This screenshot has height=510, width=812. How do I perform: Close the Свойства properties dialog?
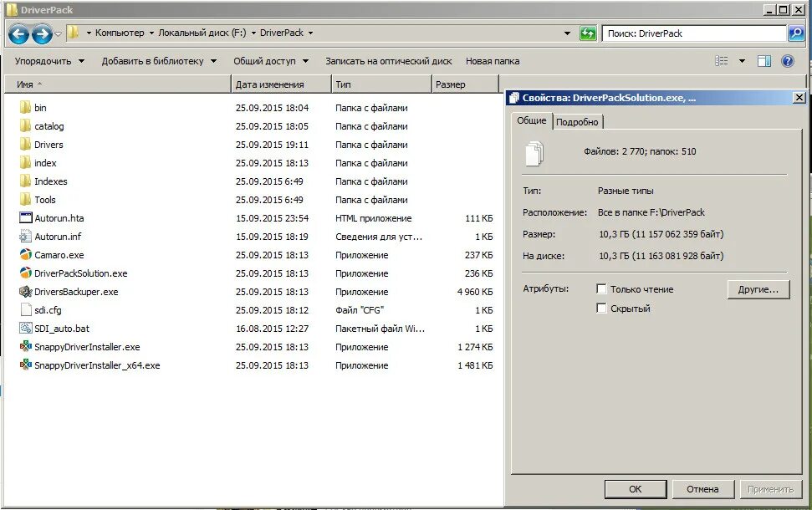click(x=799, y=97)
